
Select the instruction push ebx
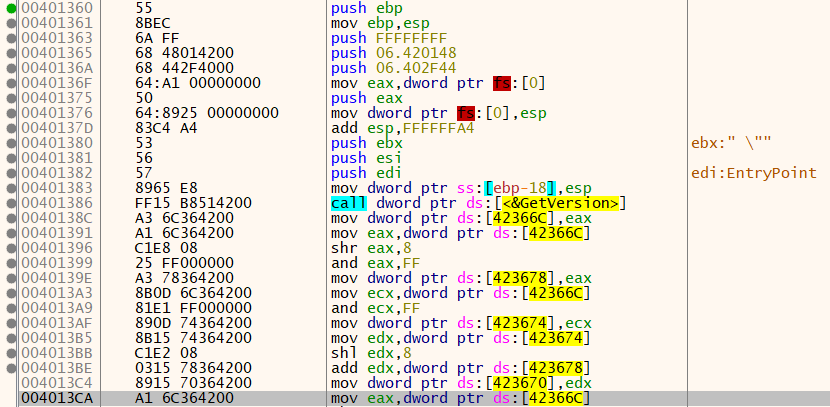[x=366, y=143]
